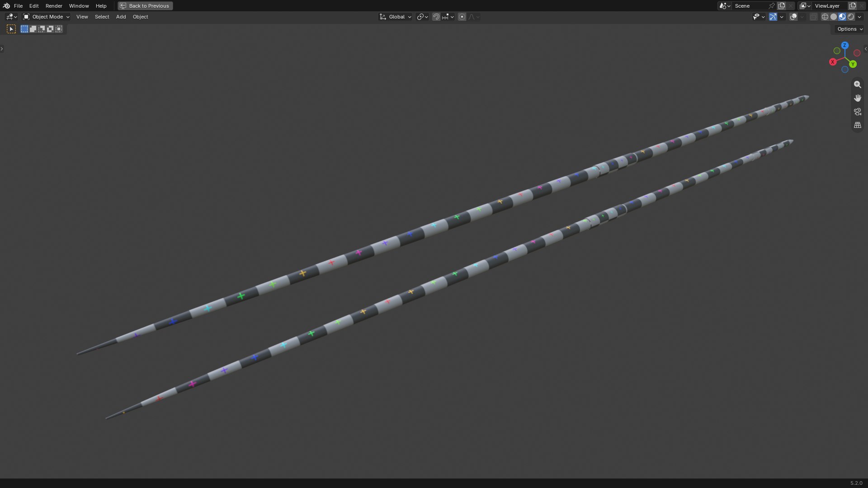This screenshot has height=488, width=868.
Task: Switch perspective/orthographic with grid icon
Action: pos(857,125)
